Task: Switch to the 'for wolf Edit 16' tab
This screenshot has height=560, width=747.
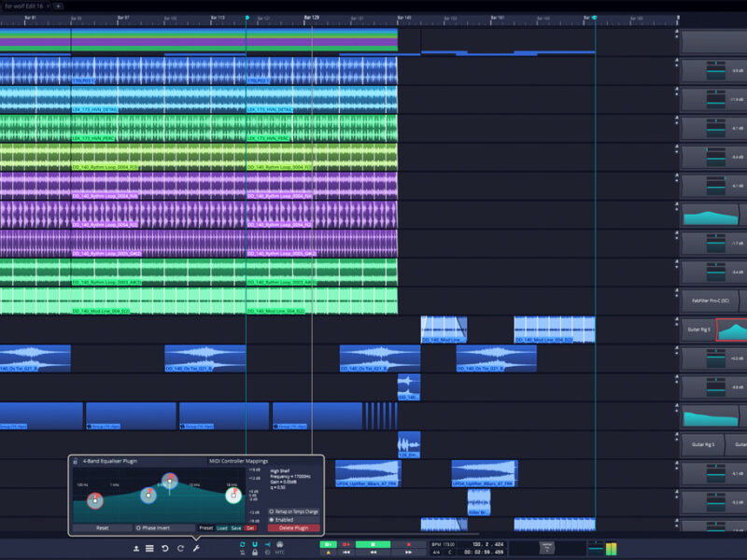Action: pos(23,6)
